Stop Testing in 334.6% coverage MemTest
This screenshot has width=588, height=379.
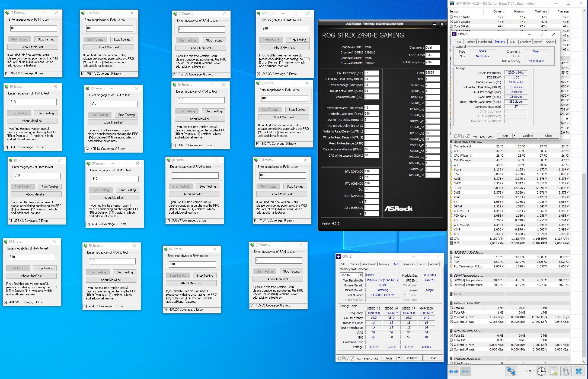[x=46, y=113]
